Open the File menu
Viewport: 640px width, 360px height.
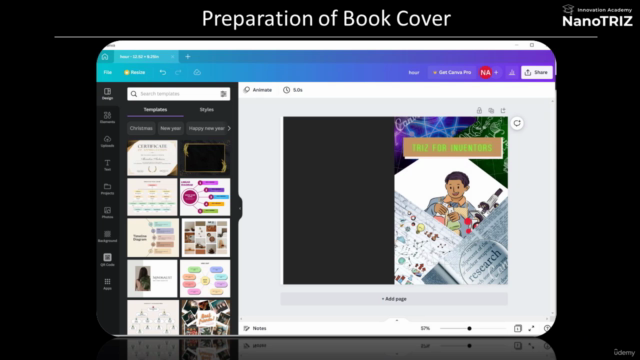[107, 72]
